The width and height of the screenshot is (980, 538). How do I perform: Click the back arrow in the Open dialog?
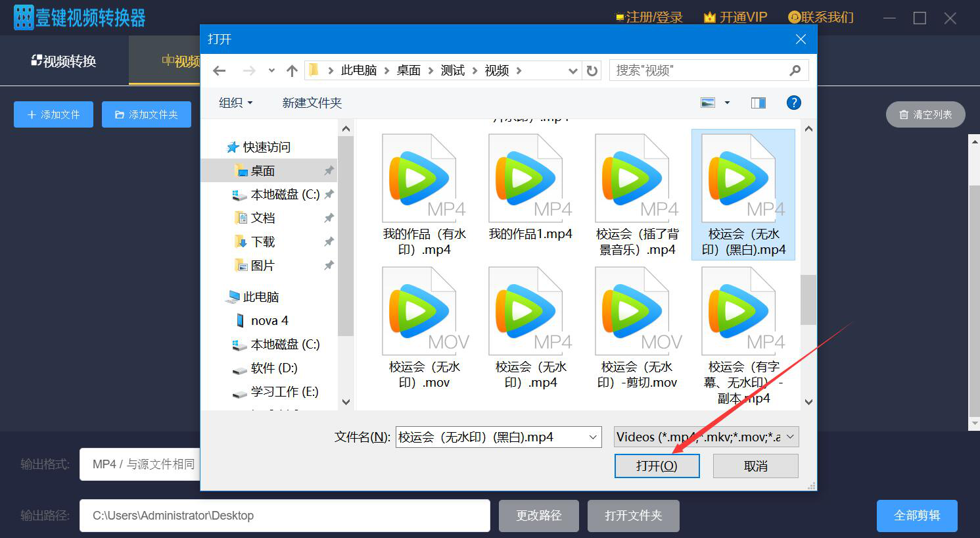coord(220,70)
